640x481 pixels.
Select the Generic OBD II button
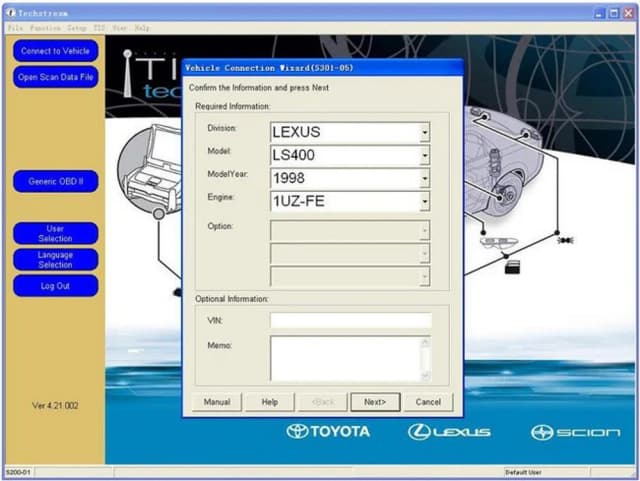click(x=56, y=182)
